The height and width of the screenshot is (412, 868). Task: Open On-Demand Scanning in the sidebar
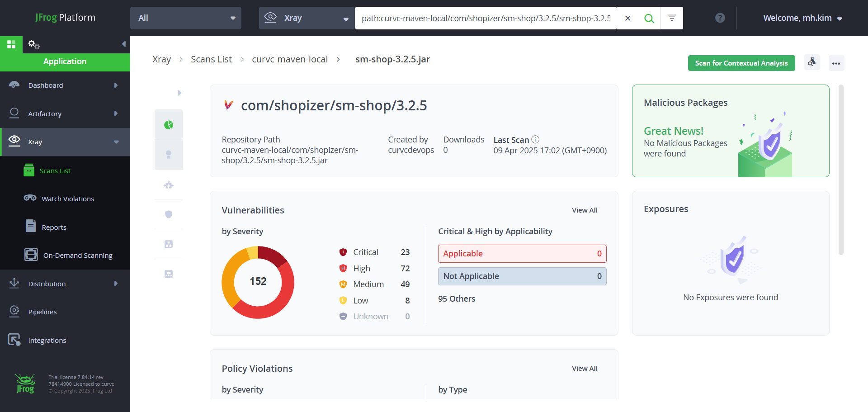[77, 256]
